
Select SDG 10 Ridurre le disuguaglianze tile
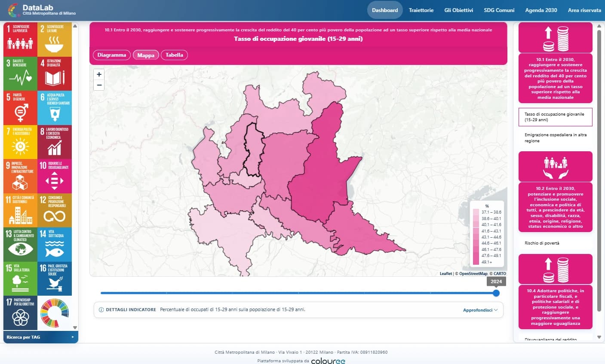click(x=55, y=176)
